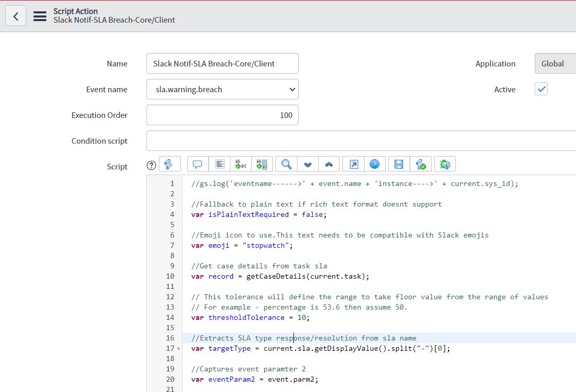Click the syntax check toolbar icon
The image size is (576, 392).
[421, 164]
